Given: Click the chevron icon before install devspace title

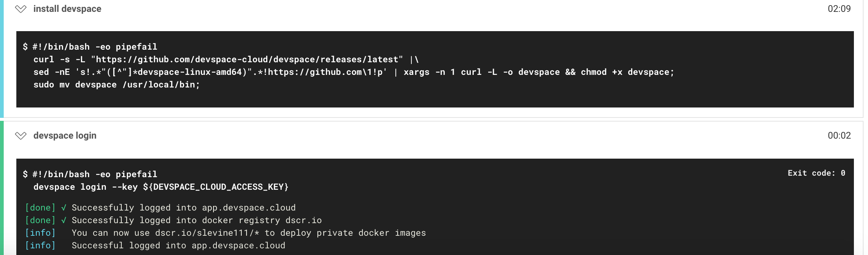Looking at the screenshot, I should [x=22, y=9].
